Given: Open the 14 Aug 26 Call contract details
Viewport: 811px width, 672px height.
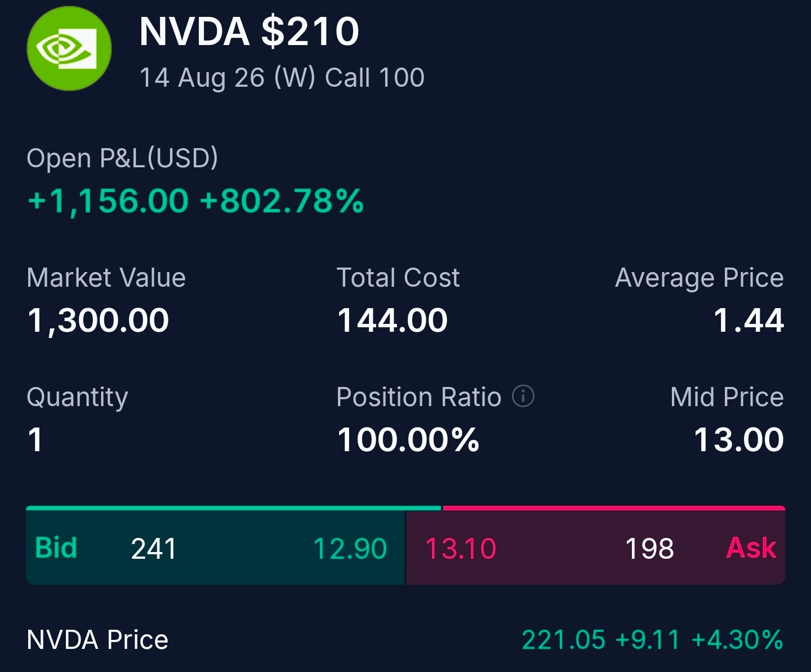Looking at the screenshot, I should tap(282, 78).
